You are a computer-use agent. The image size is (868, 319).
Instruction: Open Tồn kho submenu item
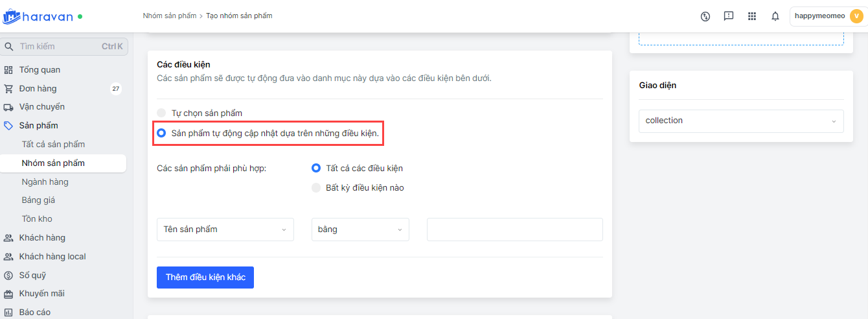(x=37, y=219)
